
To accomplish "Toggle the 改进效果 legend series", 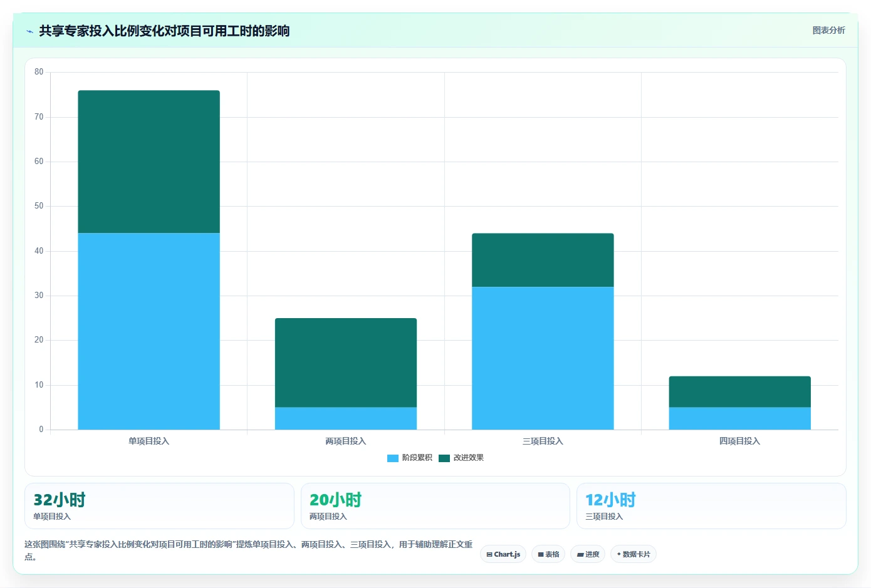I will 461,458.
